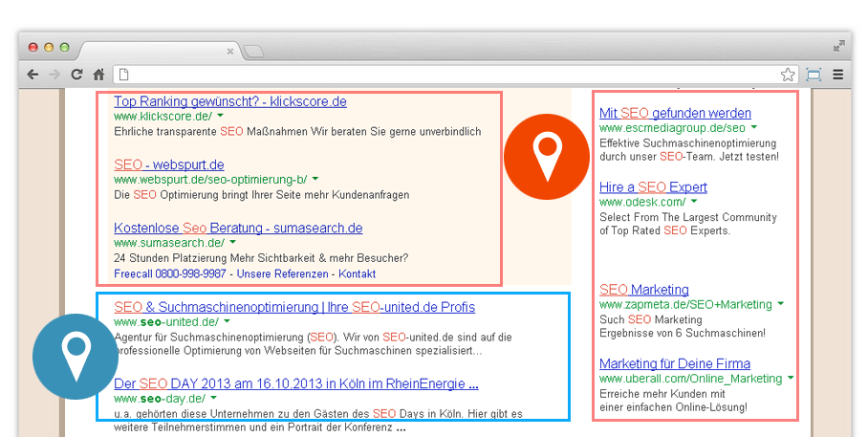The width and height of the screenshot is (868, 437).
Task: Focus the browser address bar
Action: [454, 75]
